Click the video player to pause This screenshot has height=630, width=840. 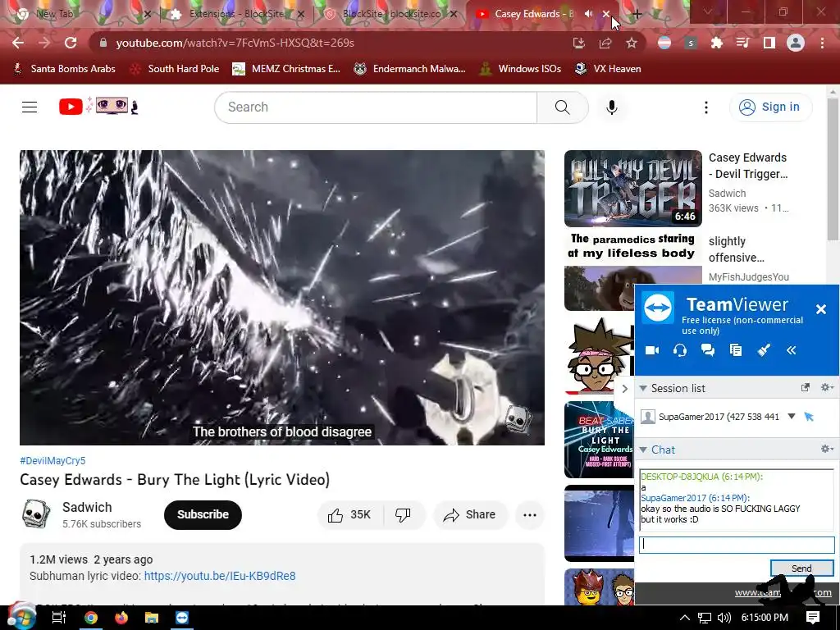[282, 297]
